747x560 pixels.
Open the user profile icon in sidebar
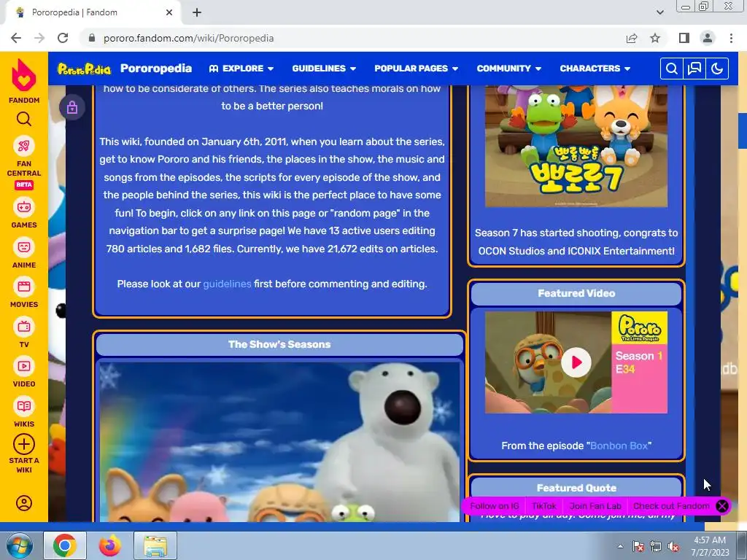24,503
